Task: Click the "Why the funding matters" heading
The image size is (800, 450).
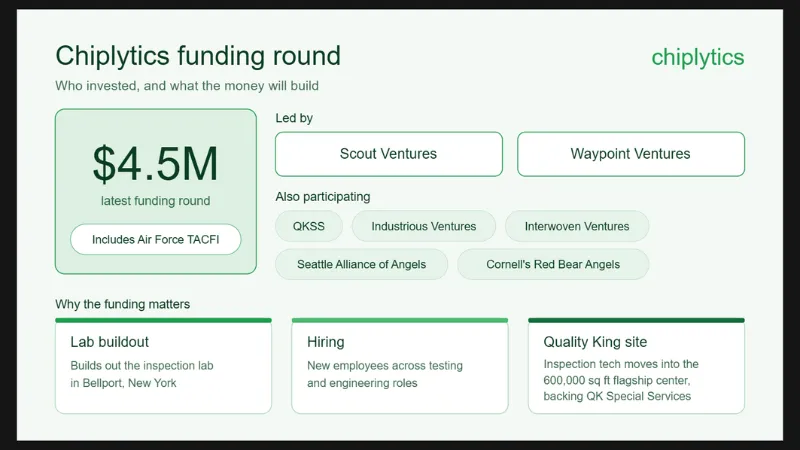Action: point(122,304)
